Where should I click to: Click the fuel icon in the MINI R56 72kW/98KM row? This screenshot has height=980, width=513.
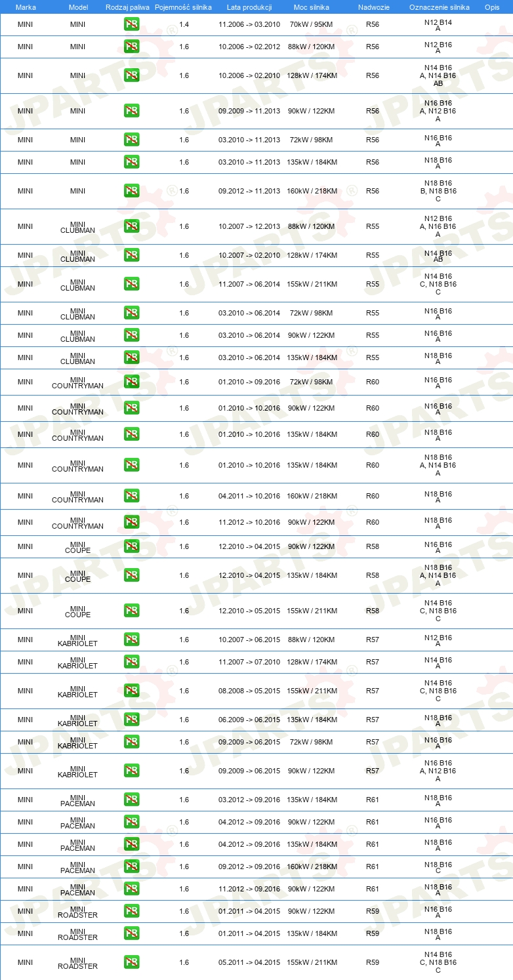[x=131, y=140]
